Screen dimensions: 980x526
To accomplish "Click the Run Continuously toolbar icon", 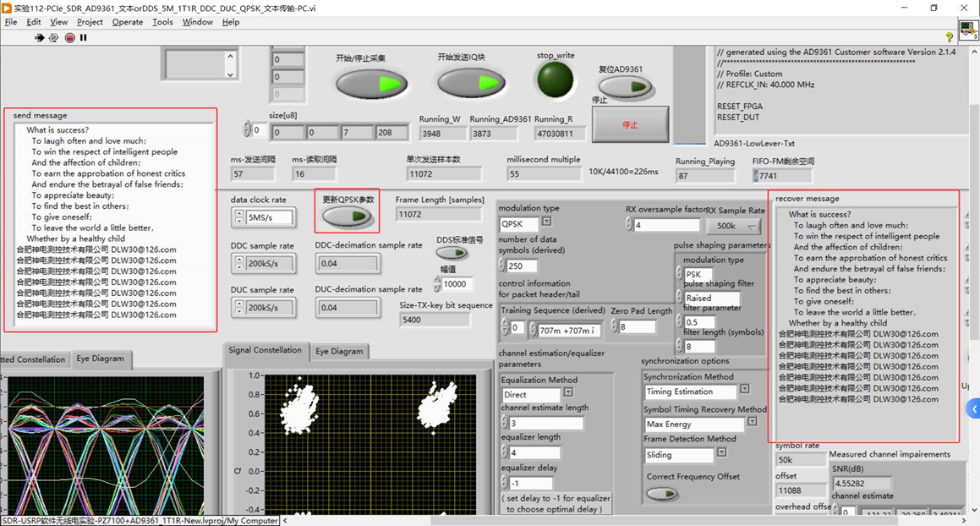I will point(54,38).
